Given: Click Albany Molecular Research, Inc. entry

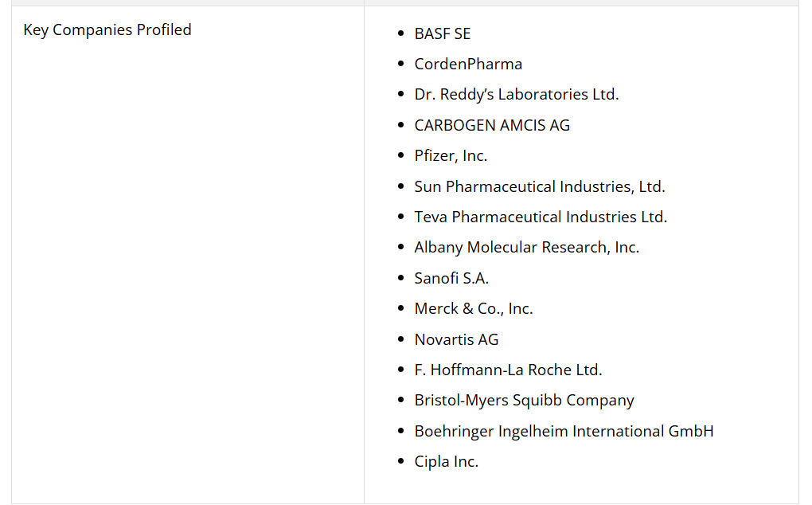Looking at the screenshot, I should pos(526,248).
